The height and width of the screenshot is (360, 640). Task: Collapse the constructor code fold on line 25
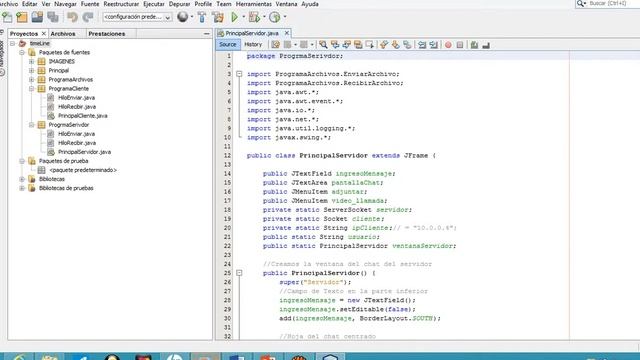pos(239,273)
